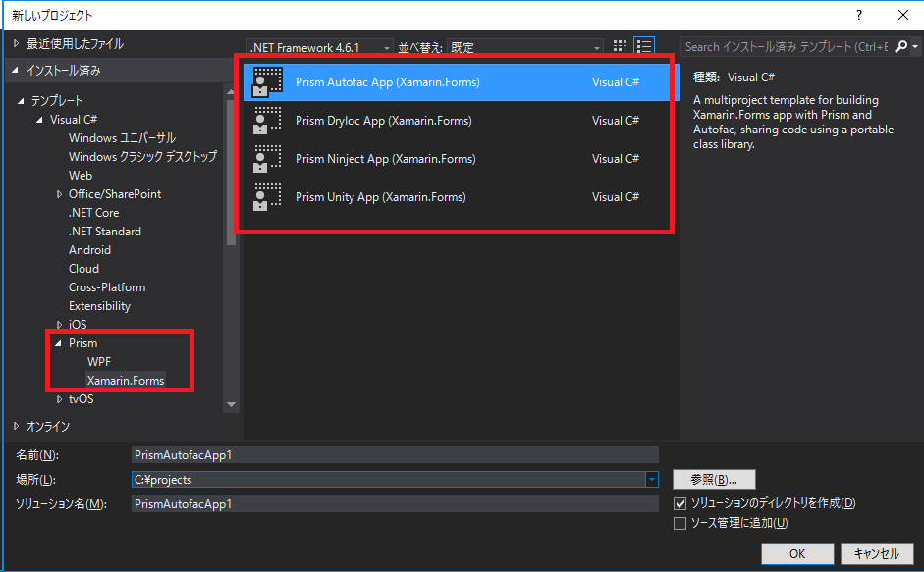The width and height of the screenshot is (924, 572).
Task: Collapse the インストール済み section
Action: coord(16,70)
